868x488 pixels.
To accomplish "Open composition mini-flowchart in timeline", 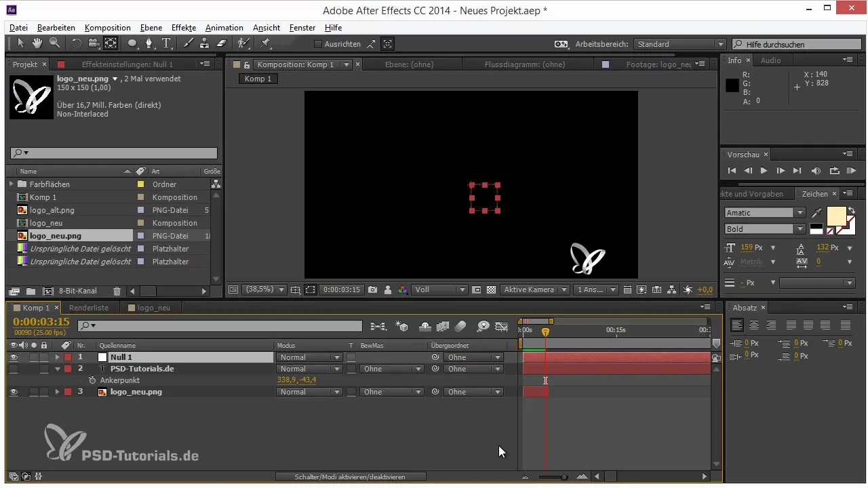I will [x=378, y=326].
